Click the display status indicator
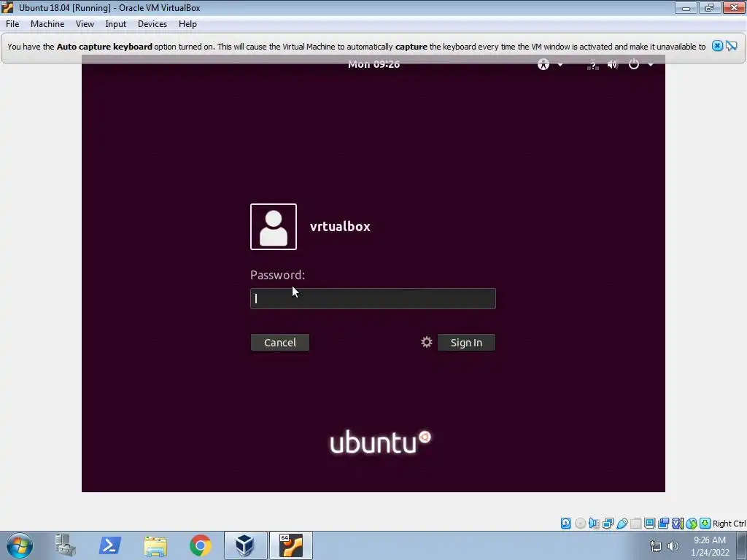 click(649, 524)
